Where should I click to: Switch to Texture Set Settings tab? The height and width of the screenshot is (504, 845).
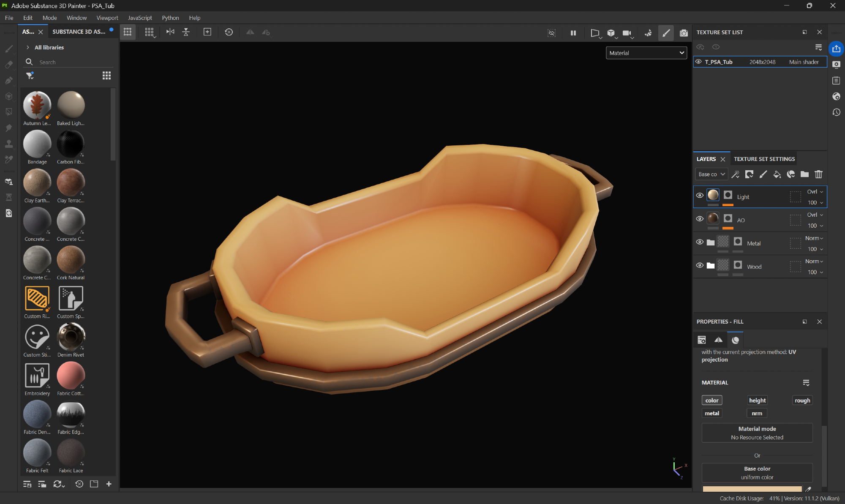(764, 159)
